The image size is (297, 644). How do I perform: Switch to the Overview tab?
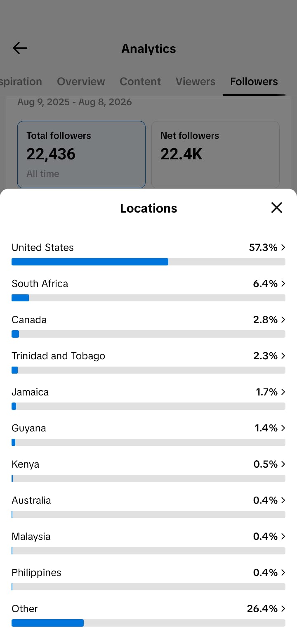[81, 81]
